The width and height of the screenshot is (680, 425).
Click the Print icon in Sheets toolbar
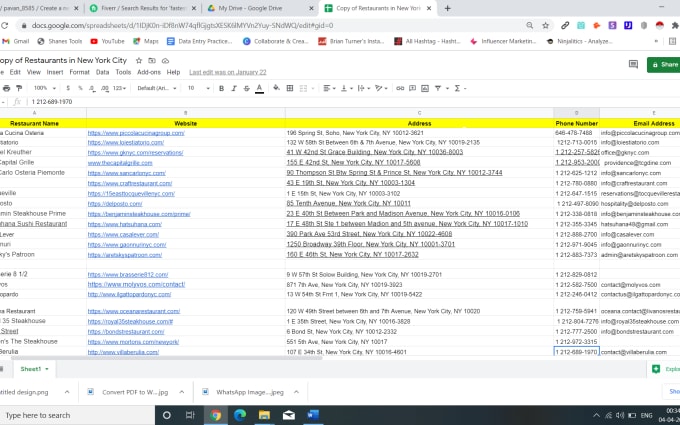tap(7, 88)
